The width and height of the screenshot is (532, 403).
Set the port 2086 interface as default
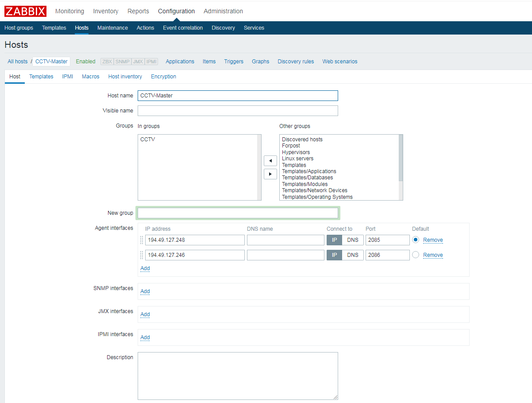pyautogui.click(x=416, y=255)
